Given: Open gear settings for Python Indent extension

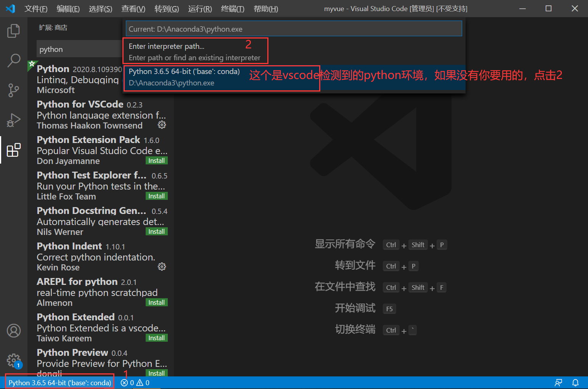Looking at the screenshot, I should 162,267.
